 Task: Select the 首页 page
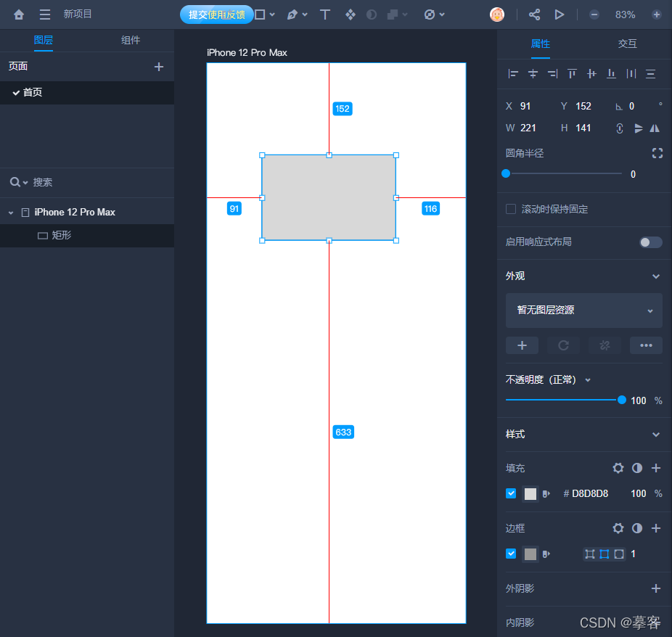tap(87, 93)
